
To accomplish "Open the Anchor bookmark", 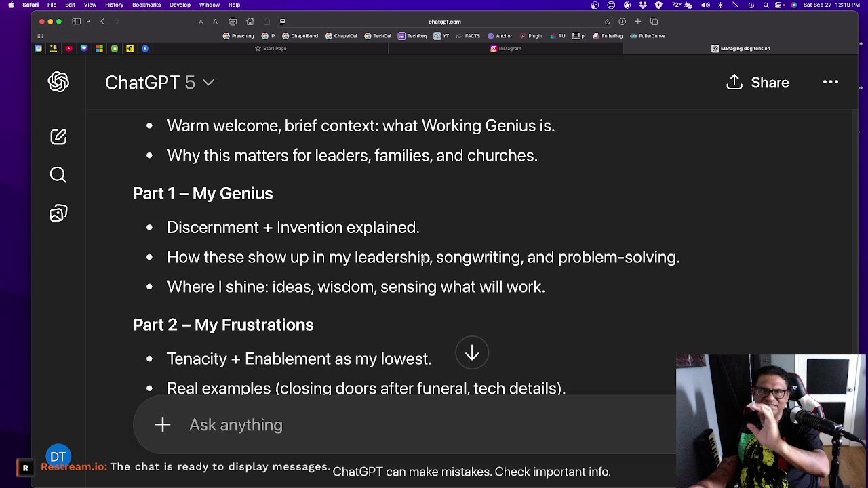I will (498, 36).
